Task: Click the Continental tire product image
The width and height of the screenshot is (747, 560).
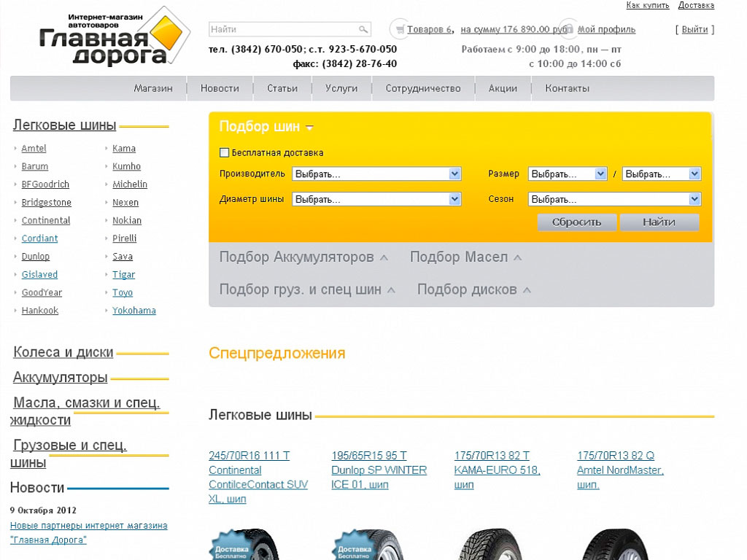Action: (246, 544)
